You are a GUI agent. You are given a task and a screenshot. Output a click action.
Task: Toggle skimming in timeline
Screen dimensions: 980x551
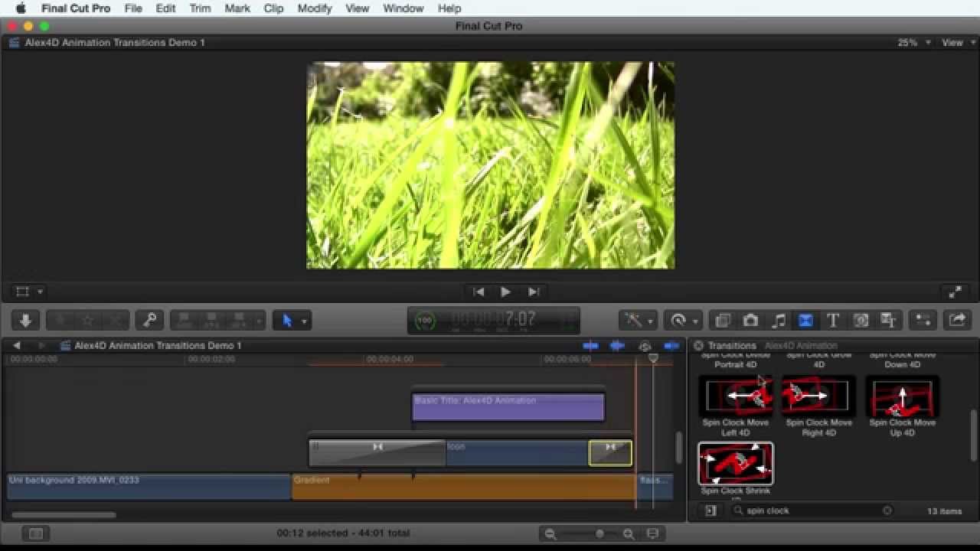[590, 346]
